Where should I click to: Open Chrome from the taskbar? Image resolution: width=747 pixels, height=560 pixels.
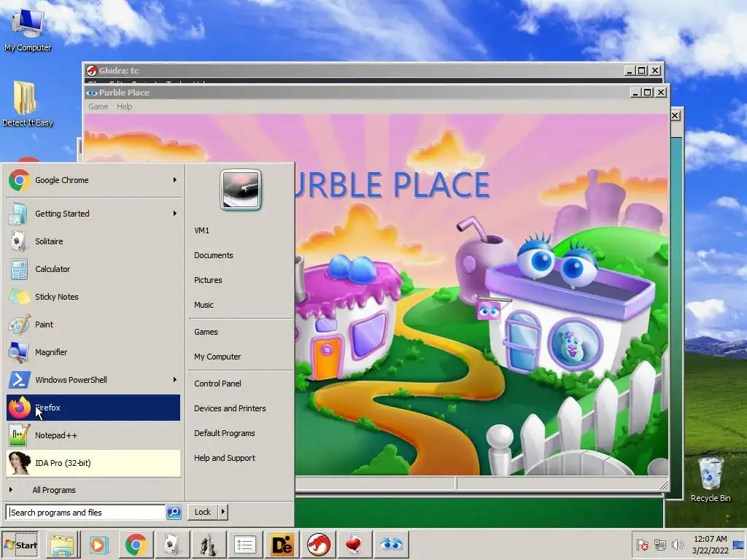(136, 545)
